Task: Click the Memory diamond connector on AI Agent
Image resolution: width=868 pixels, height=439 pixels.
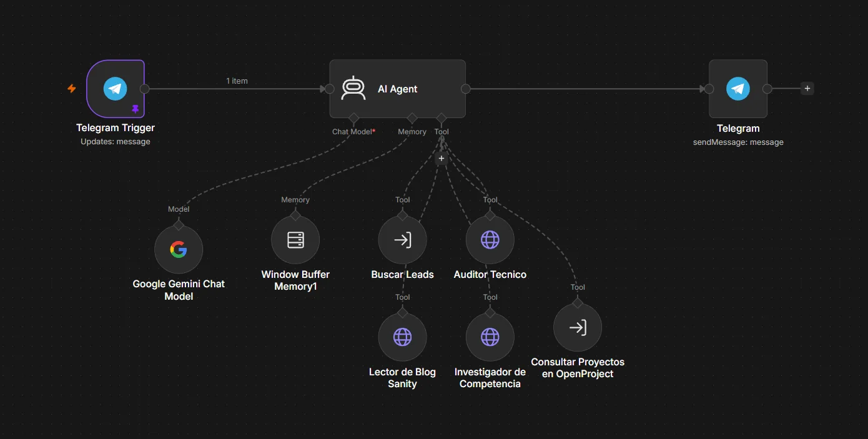Action: 412,117
